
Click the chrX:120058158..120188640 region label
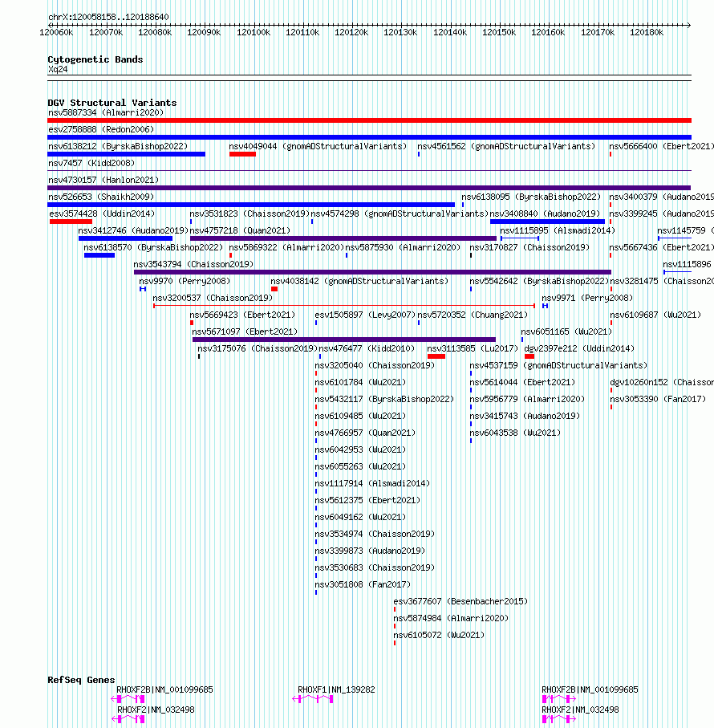108,17
